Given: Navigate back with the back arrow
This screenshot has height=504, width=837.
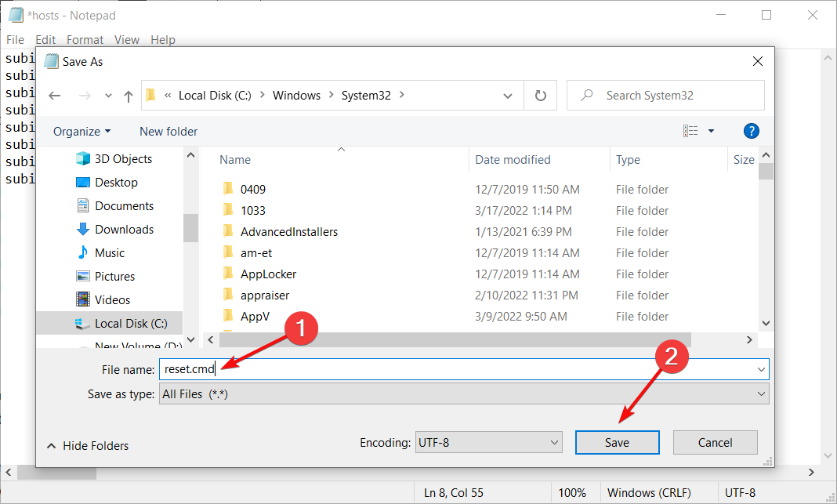Looking at the screenshot, I should pyautogui.click(x=54, y=95).
